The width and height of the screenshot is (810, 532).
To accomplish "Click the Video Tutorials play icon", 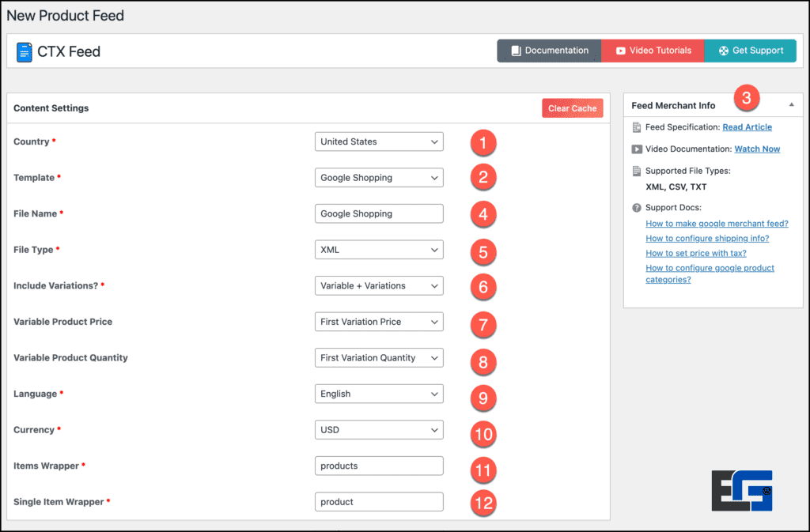I will pos(621,51).
